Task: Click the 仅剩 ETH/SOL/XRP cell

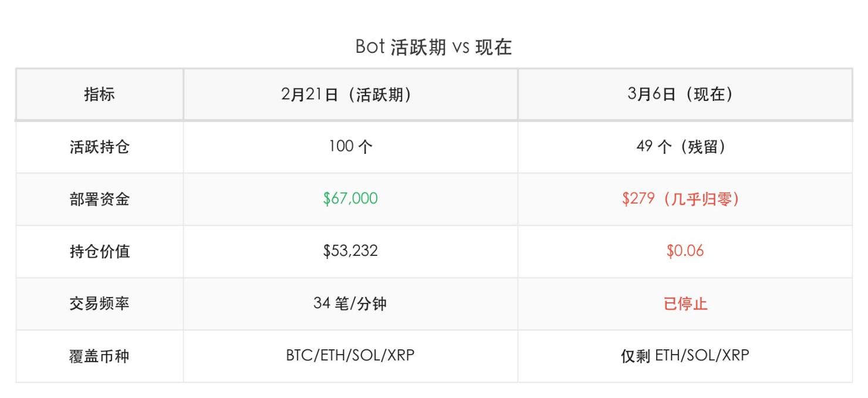Action: [x=684, y=356]
